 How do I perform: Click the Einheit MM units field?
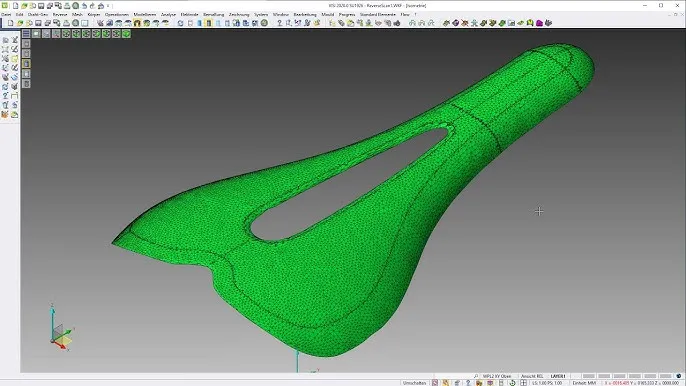(x=584, y=383)
